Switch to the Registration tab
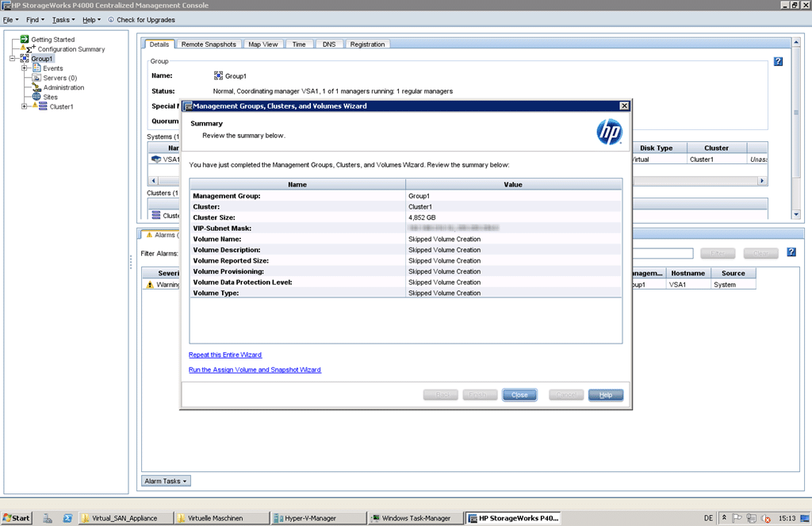Viewport: 812px width, 526px height. [x=367, y=44]
